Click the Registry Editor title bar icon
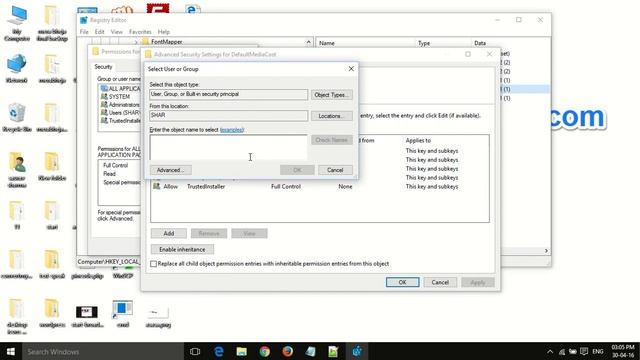640x360 pixels. pyautogui.click(x=84, y=20)
